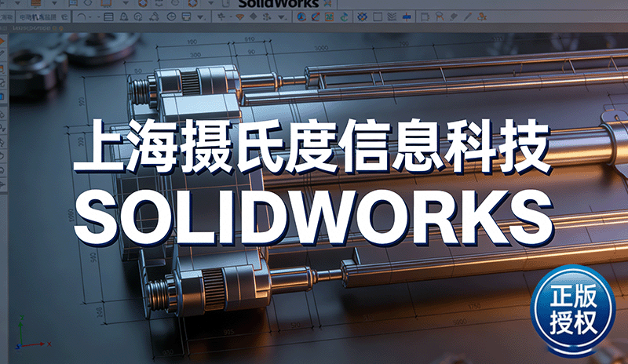The image size is (628, 364).
Task: Click the empty square outline toolbar icon
Action: (378, 16)
